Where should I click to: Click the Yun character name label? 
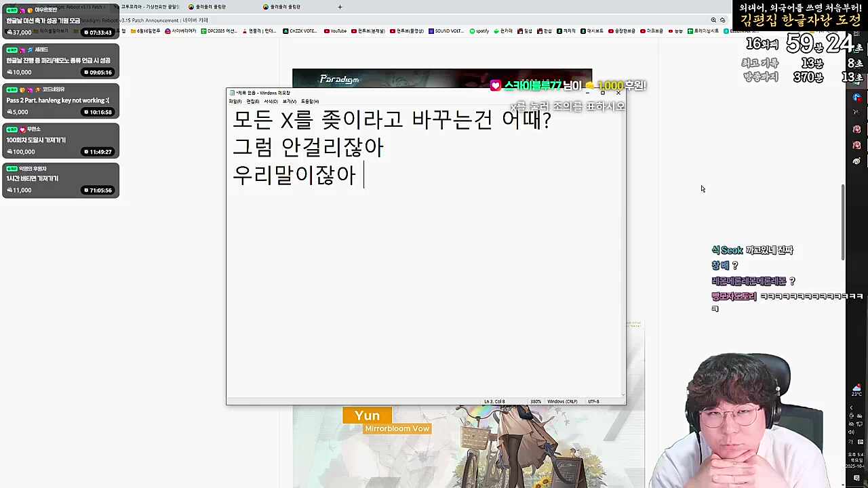click(367, 415)
